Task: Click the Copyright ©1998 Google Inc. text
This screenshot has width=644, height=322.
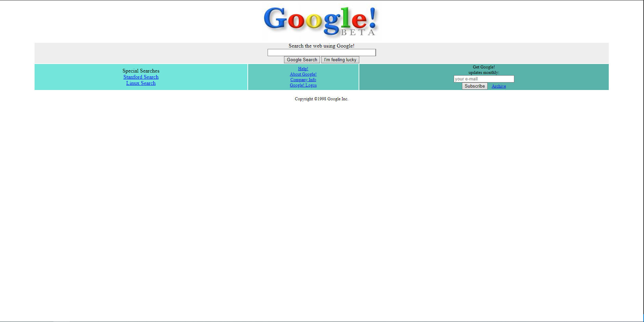Action: tap(321, 99)
